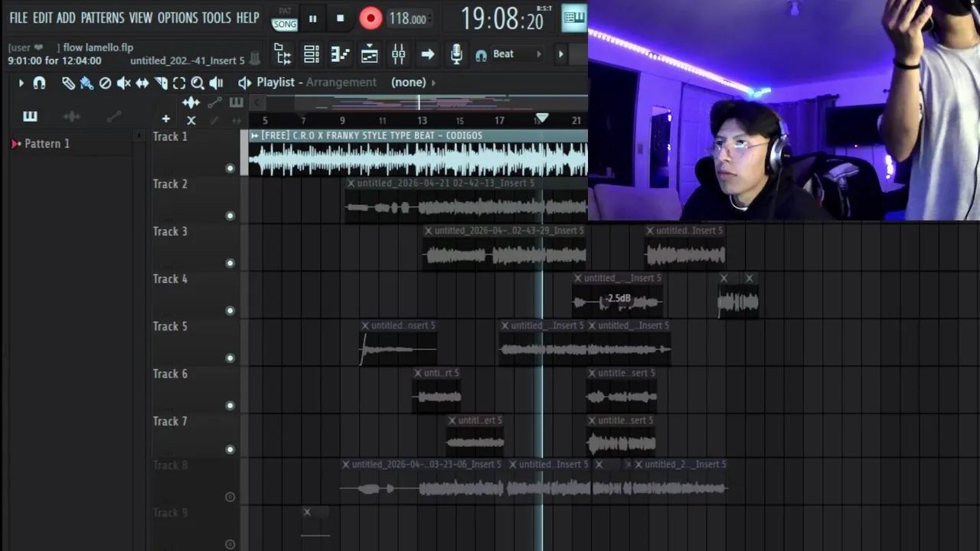Viewport: 980px width, 551px height.
Task: Mute Track 4 with its green dot
Action: (230, 311)
